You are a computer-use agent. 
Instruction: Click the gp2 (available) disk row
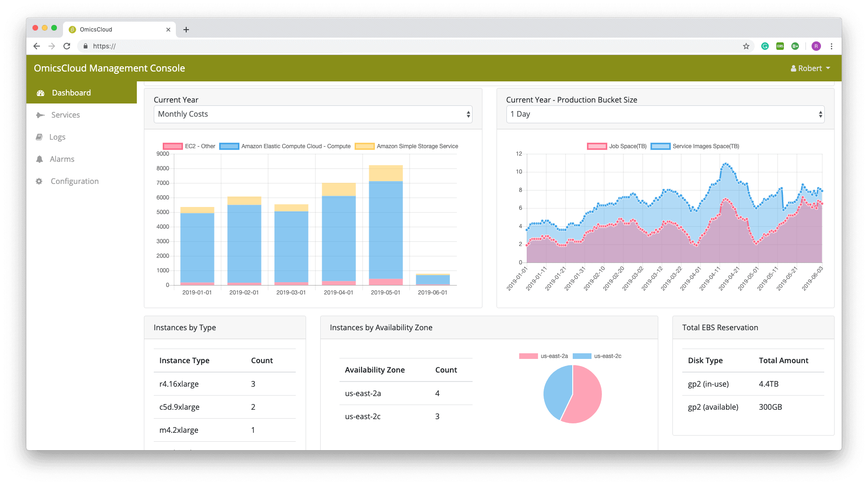click(x=753, y=407)
